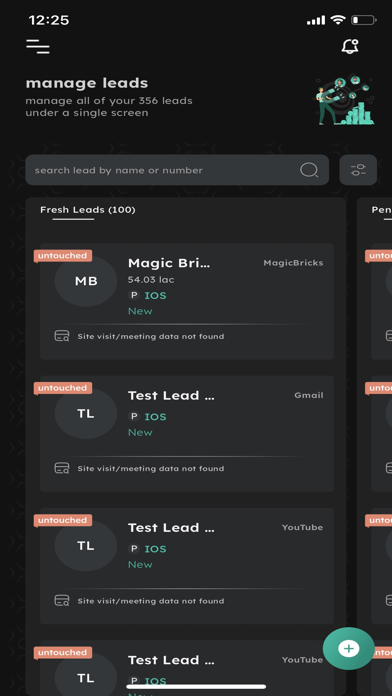Switch to the partially visible Pen… tab
This screenshot has height=696, width=392.
coord(381,210)
